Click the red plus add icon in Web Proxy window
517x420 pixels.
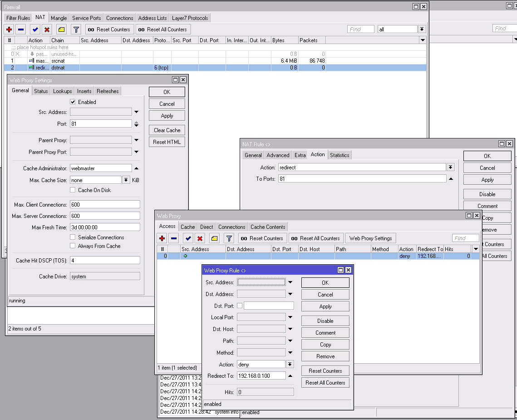(162, 238)
